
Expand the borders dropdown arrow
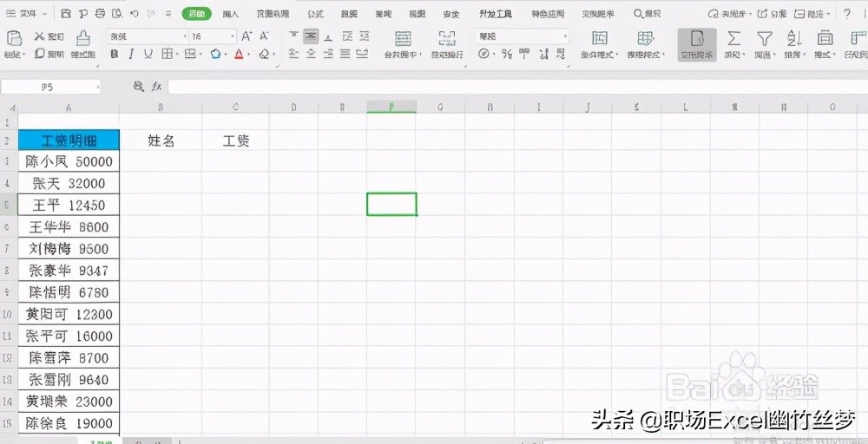pos(175,54)
